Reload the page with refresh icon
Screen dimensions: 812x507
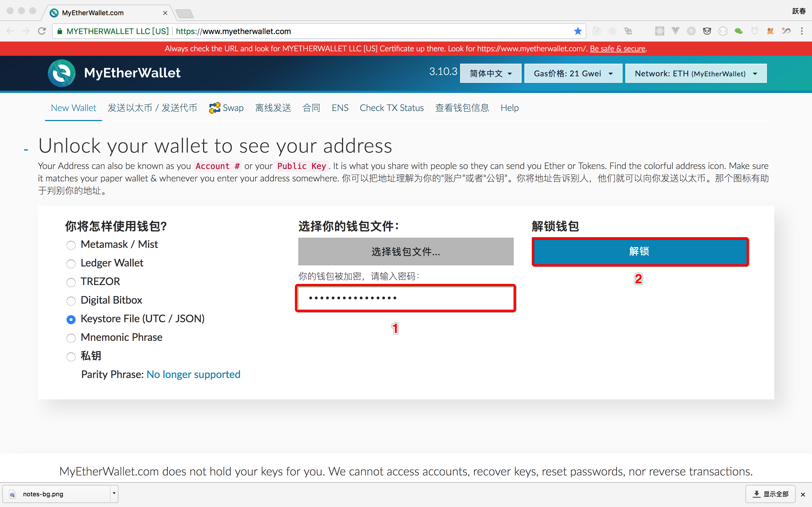[42, 31]
